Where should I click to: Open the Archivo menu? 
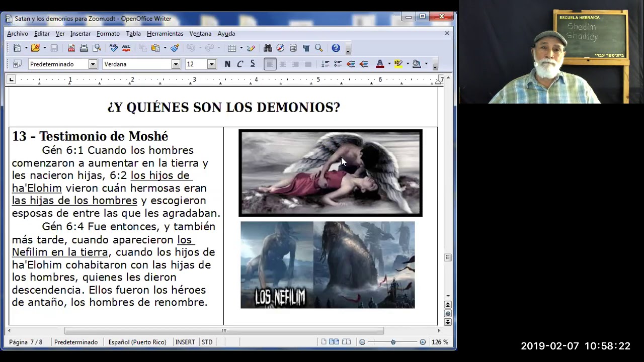coord(18,33)
